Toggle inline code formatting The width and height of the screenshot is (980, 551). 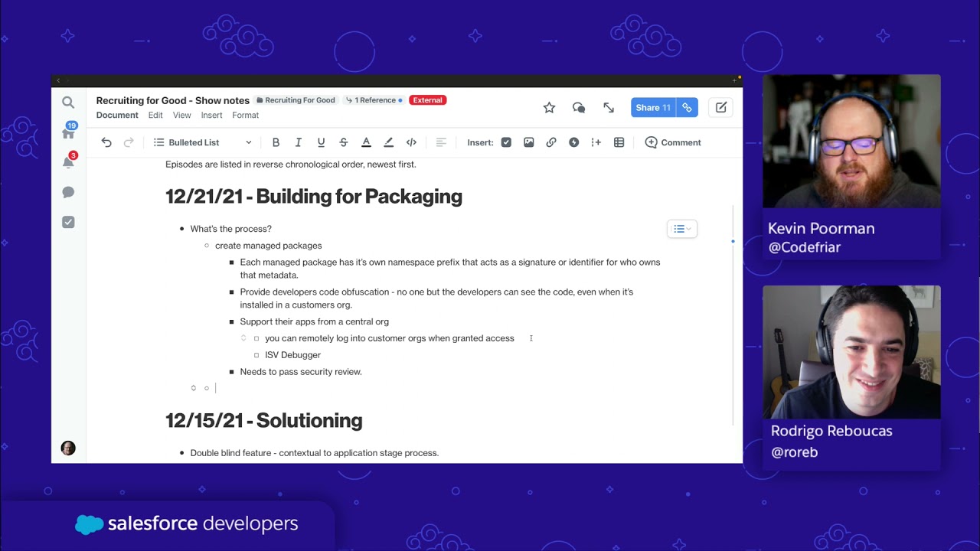(411, 142)
